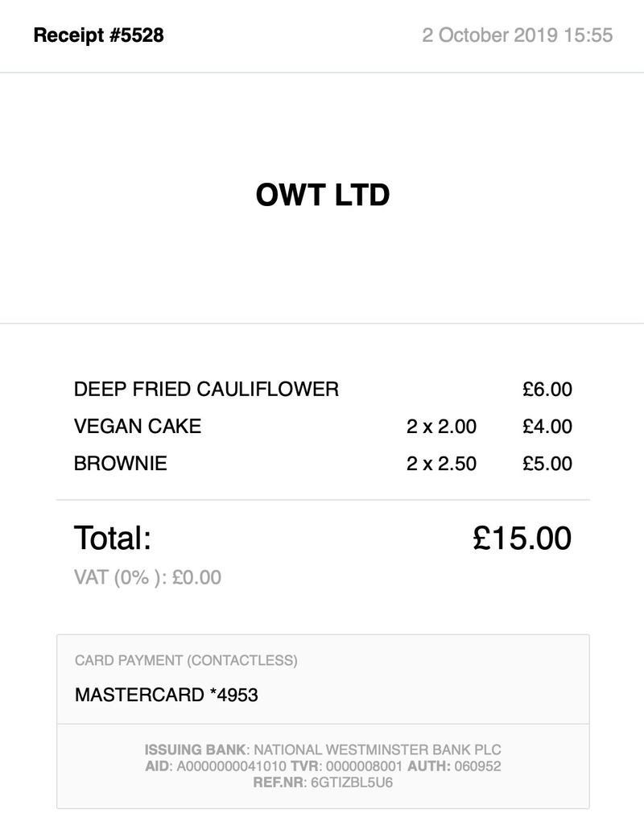
Task: Select the AUTH code 060952
Action: (478, 766)
